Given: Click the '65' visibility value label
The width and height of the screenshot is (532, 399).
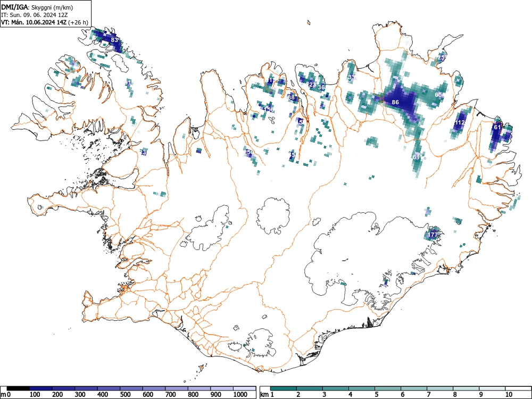Looking at the screenshot, I should pos(438,95).
